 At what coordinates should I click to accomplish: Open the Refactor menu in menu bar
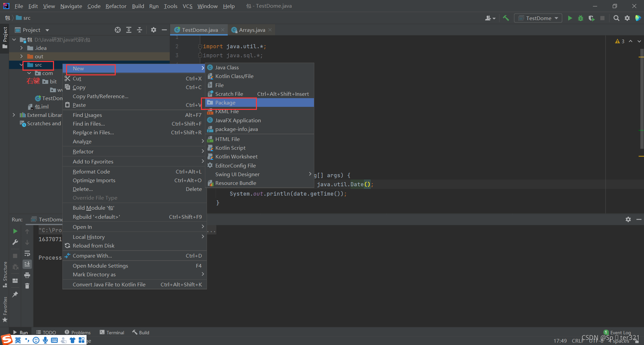click(x=116, y=6)
